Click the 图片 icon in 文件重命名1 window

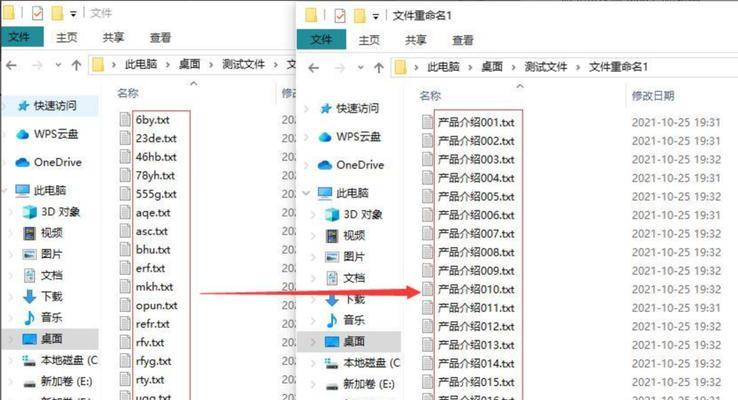coord(332,257)
